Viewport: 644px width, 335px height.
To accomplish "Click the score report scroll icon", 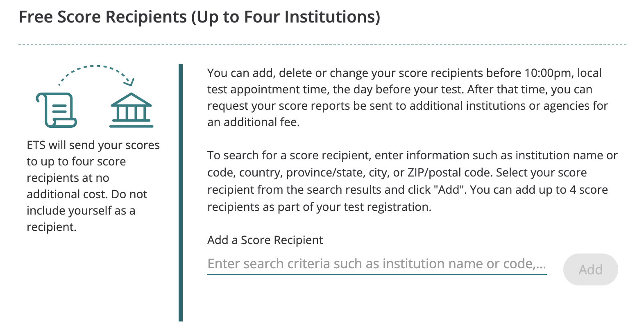I will (57, 110).
